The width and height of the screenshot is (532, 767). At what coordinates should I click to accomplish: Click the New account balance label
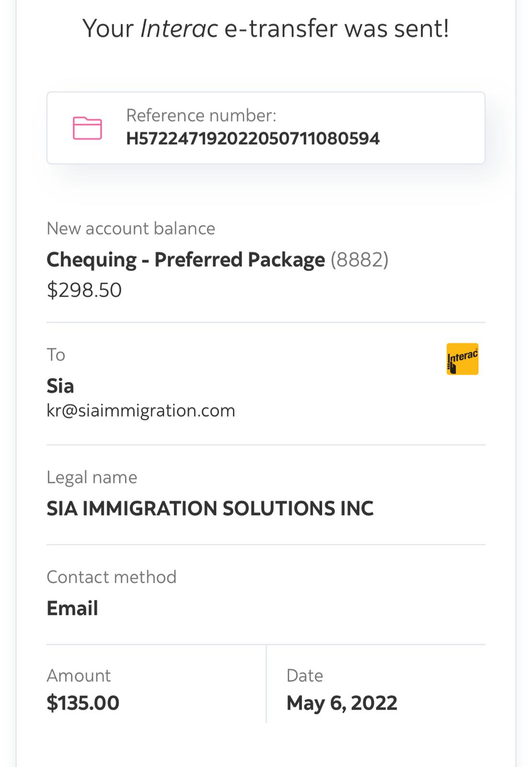coord(131,229)
